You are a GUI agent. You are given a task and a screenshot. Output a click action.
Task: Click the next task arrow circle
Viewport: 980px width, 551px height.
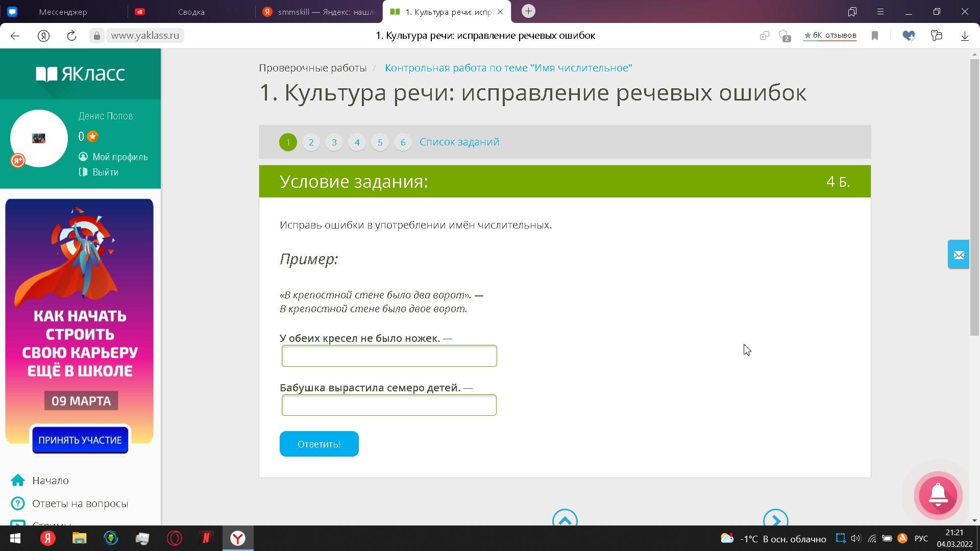pos(775,519)
